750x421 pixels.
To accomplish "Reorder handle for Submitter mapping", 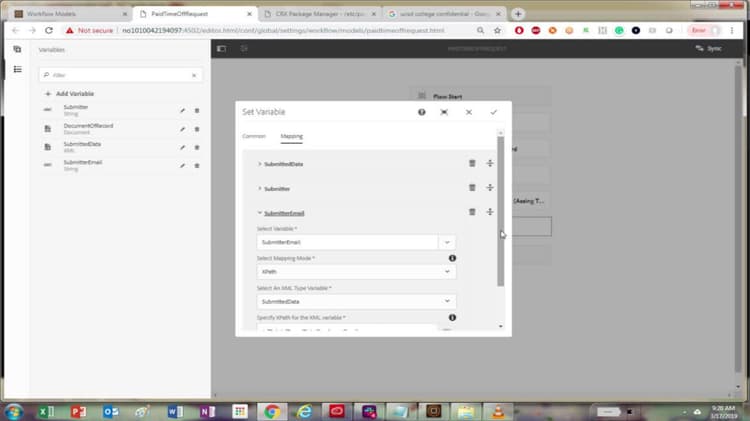I will 490,188.
